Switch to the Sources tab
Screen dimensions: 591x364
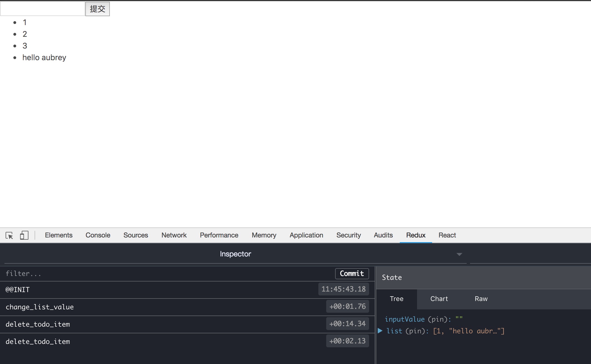coord(136,235)
